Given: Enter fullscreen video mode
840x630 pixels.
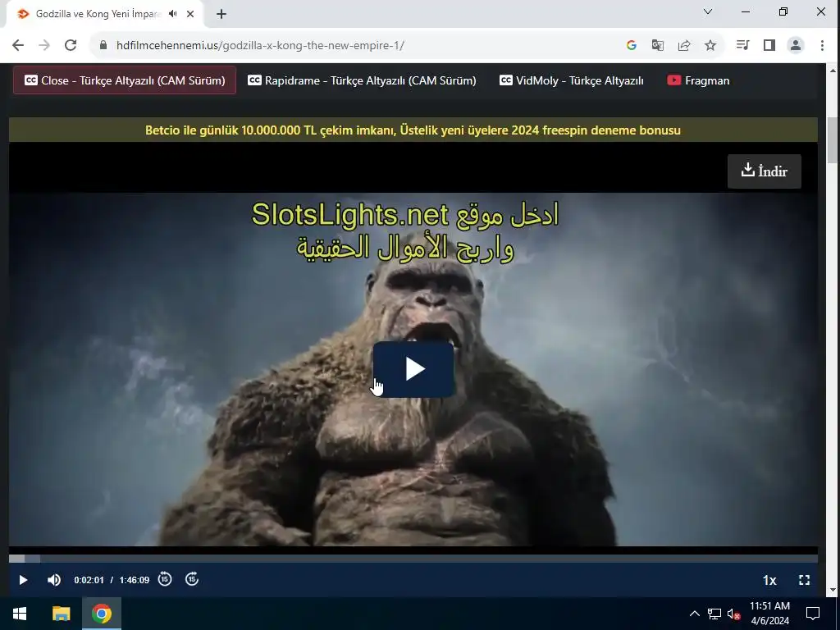Looking at the screenshot, I should point(804,580).
